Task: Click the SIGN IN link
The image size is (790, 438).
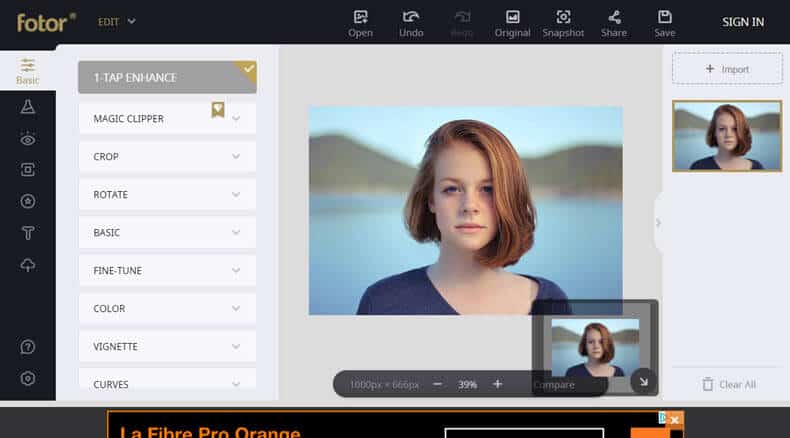Action: (x=743, y=22)
